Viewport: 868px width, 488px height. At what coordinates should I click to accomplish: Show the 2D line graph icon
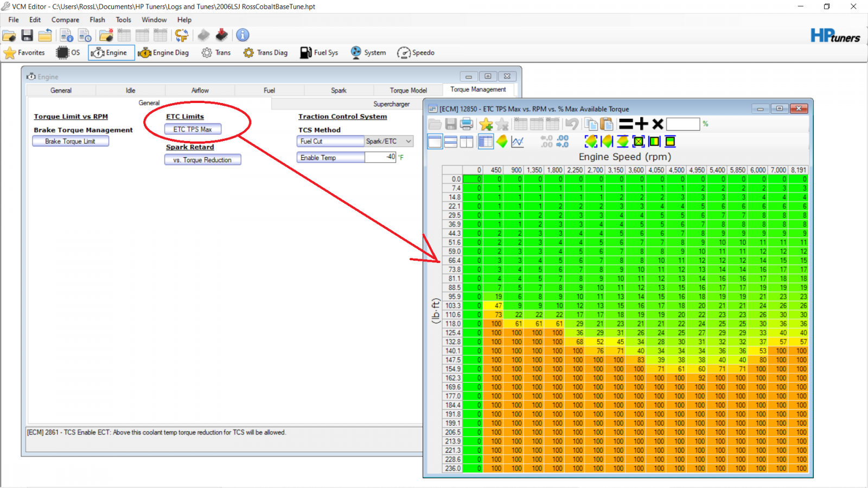point(518,142)
